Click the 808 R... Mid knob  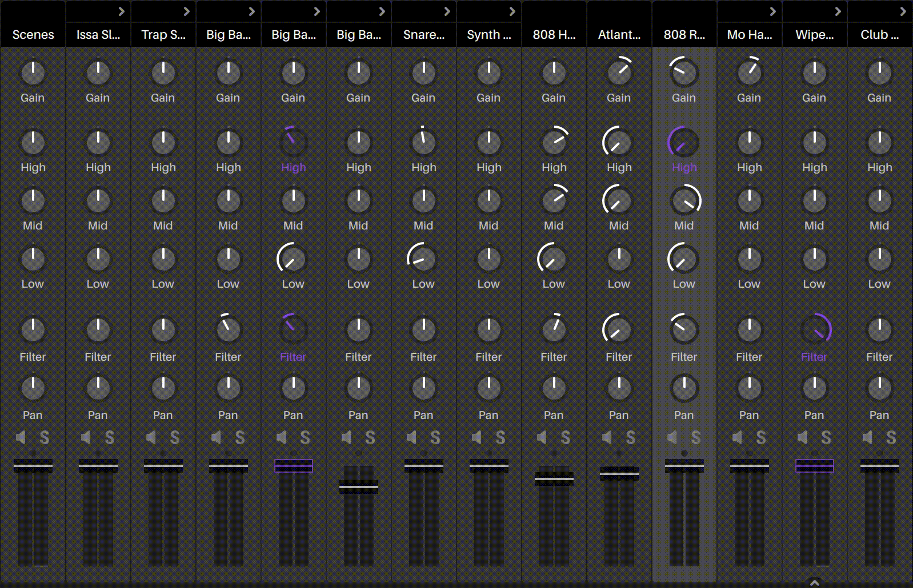point(684,200)
